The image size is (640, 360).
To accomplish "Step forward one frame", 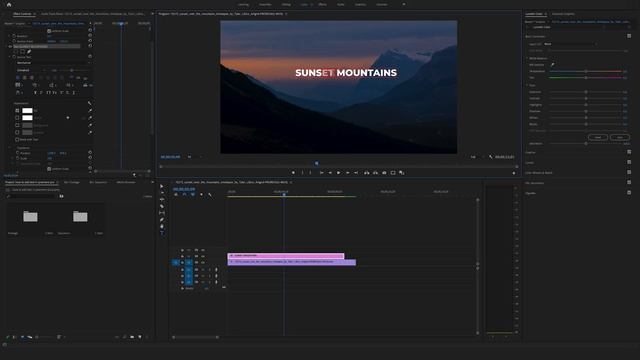I will click(347, 173).
